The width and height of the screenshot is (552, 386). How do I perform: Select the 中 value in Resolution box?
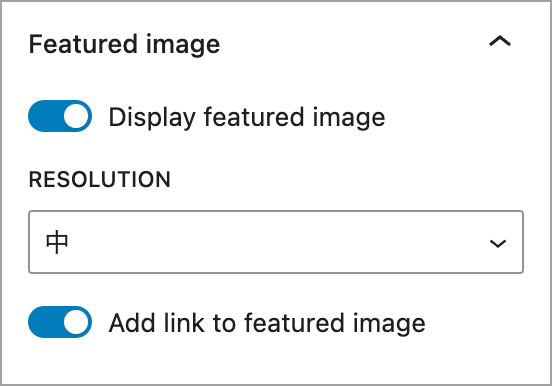click(57, 242)
